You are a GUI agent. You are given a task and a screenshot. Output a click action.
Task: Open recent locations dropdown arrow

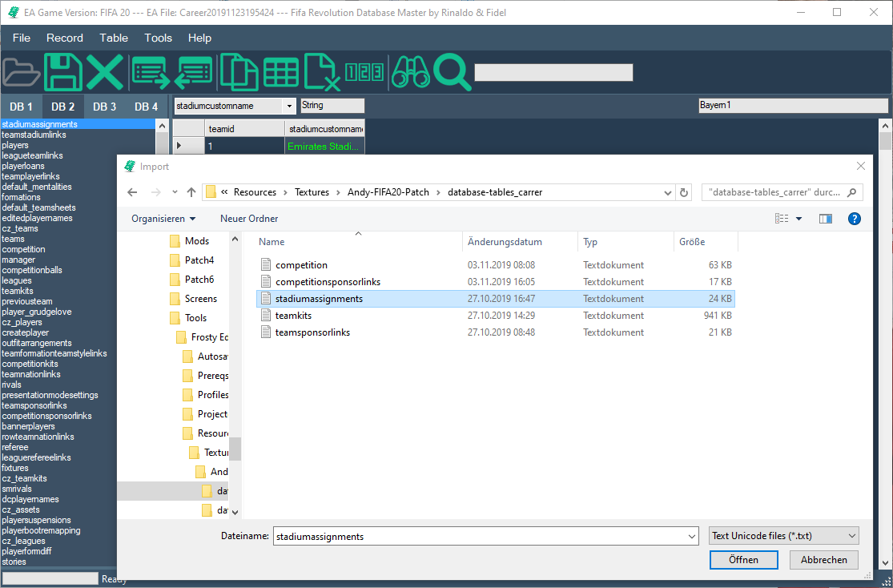pyautogui.click(x=175, y=192)
